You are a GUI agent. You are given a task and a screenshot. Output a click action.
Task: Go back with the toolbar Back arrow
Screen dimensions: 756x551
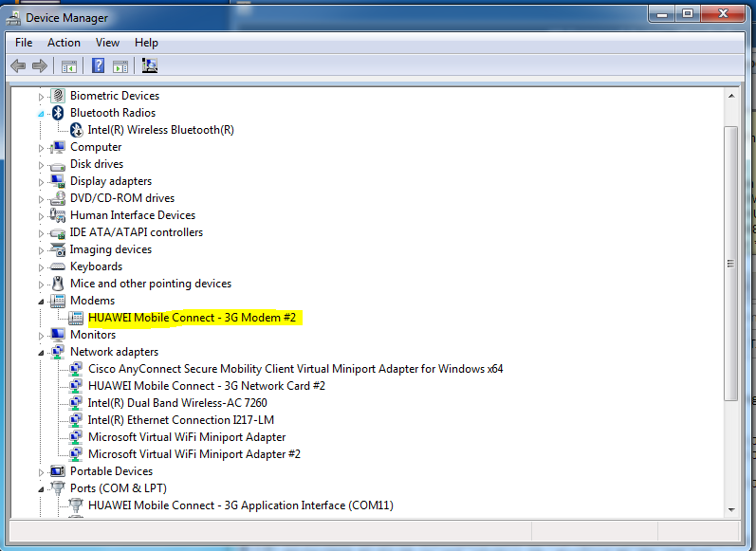[18, 65]
